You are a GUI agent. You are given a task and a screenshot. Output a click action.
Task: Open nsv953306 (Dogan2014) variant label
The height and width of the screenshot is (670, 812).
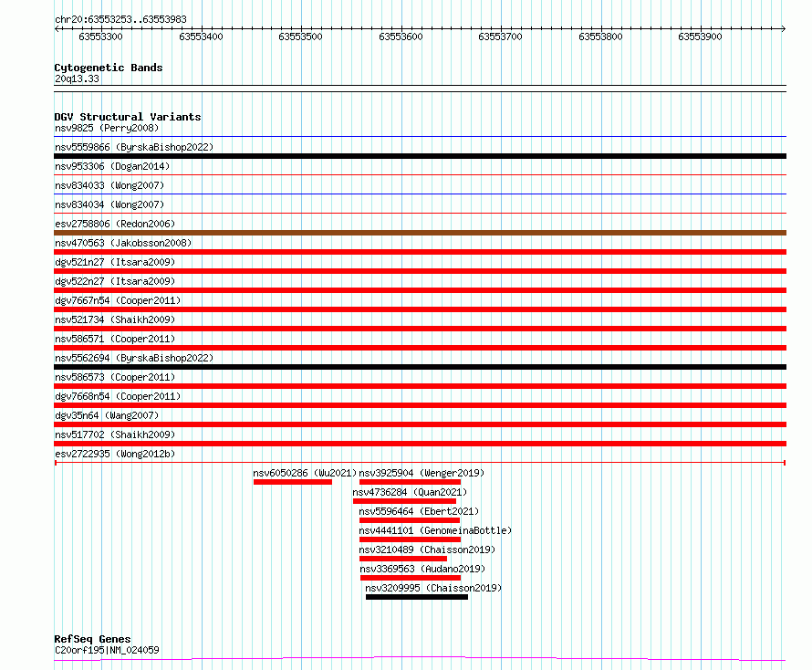pos(112,166)
